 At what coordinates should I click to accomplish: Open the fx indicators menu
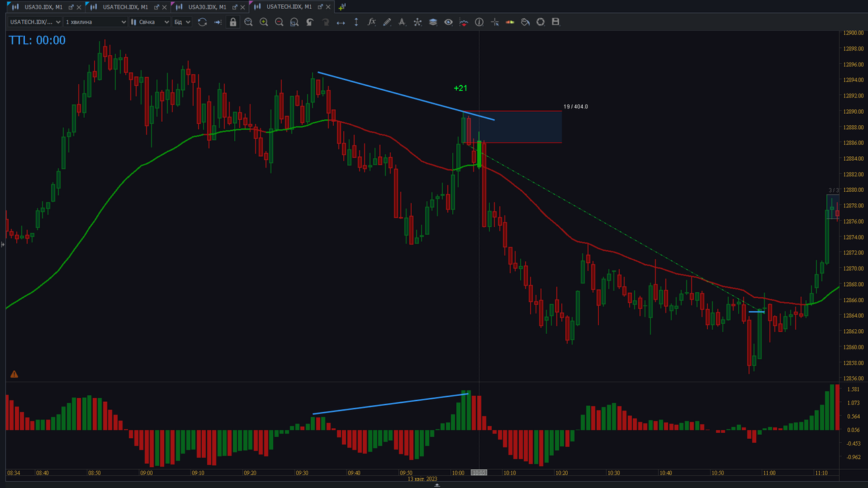(x=371, y=22)
